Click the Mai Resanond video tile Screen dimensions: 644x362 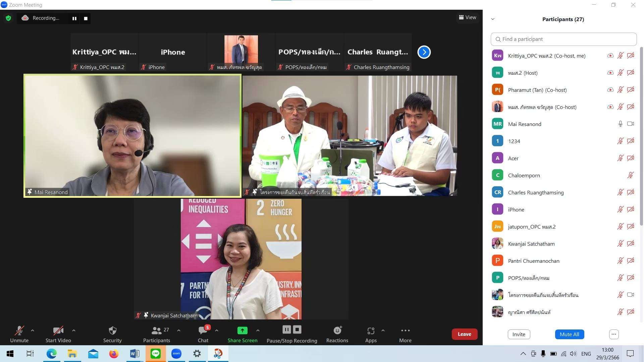click(x=132, y=135)
